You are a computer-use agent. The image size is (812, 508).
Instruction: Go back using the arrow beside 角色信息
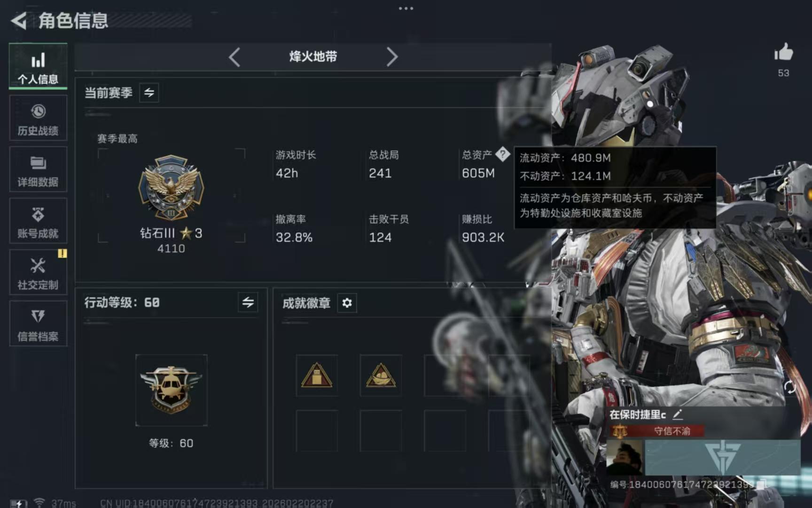pos(19,21)
